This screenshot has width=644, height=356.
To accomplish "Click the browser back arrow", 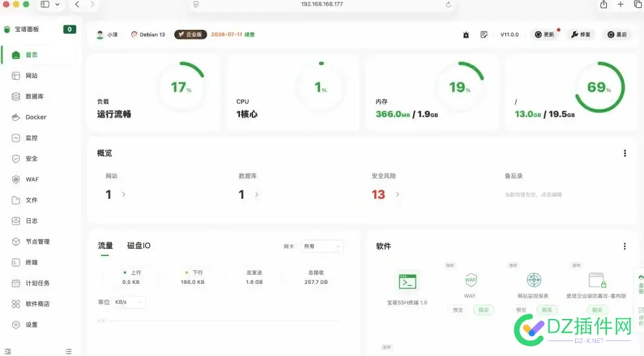I will click(77, 4).
